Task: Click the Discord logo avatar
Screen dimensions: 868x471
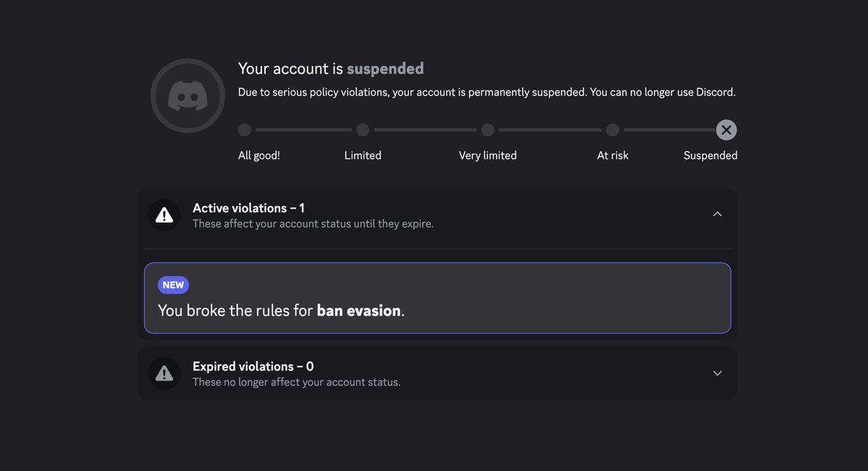Action: pyautogui.click(x=187, y=96)
